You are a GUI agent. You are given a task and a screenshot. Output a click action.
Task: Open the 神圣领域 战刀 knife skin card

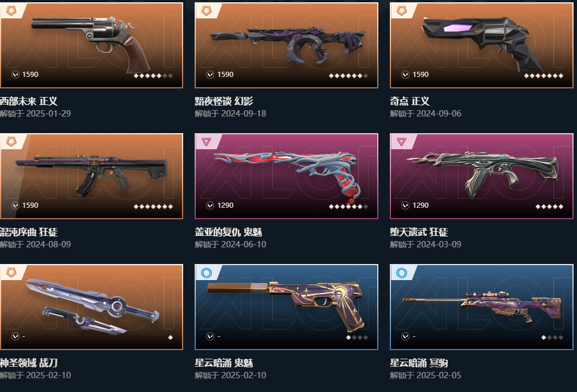pos(91,307)
